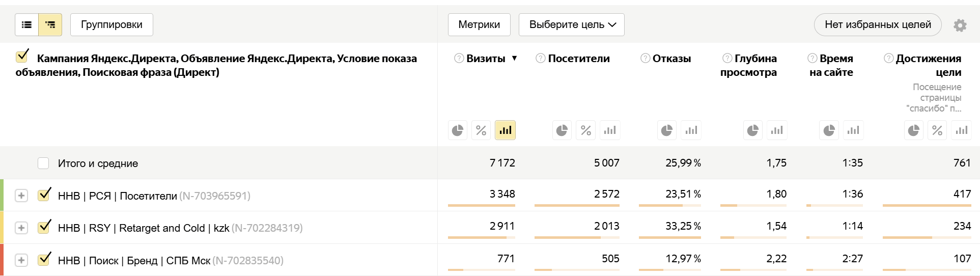This screenshot has width=980, height=276.
Task: Uncheck the ННВ | Поиск | Бренд row
Action: pos(44,260)
